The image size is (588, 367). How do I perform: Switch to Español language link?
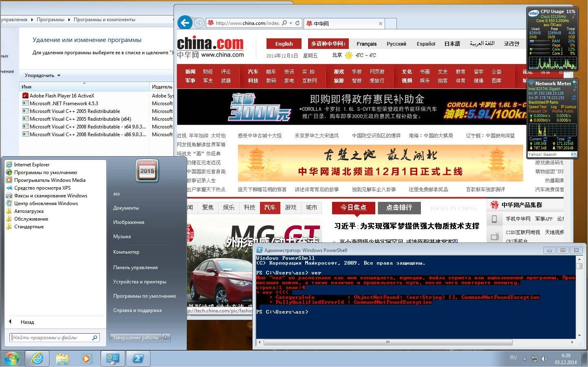[426, 44]
